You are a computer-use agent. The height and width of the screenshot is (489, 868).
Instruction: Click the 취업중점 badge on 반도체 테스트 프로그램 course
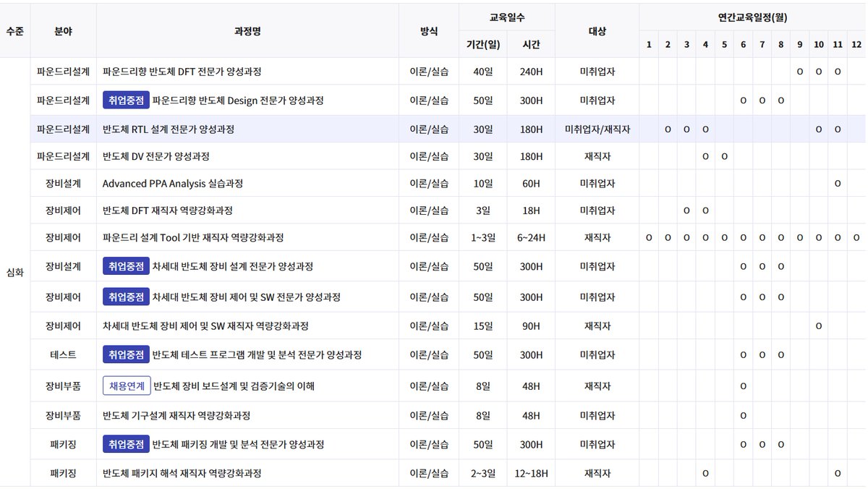pos(126,354)
